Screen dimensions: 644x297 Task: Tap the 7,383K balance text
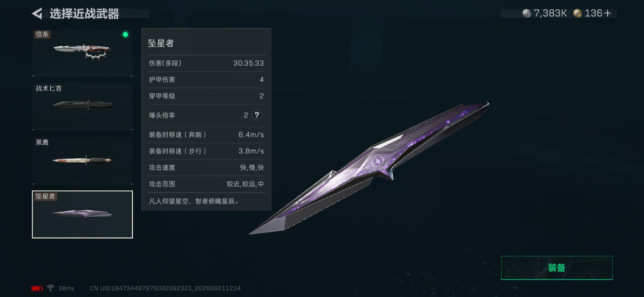[550, 13]
